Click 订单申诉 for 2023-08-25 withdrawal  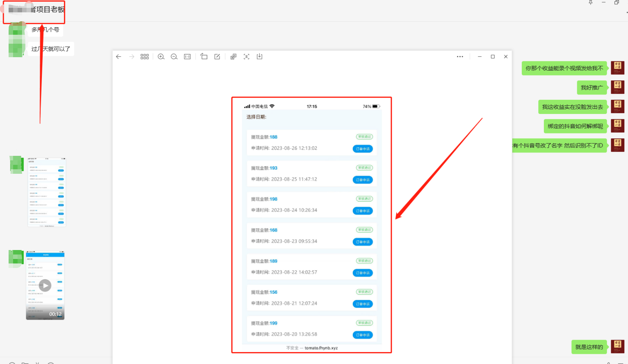pyautogui.click(x=363, y=180)
